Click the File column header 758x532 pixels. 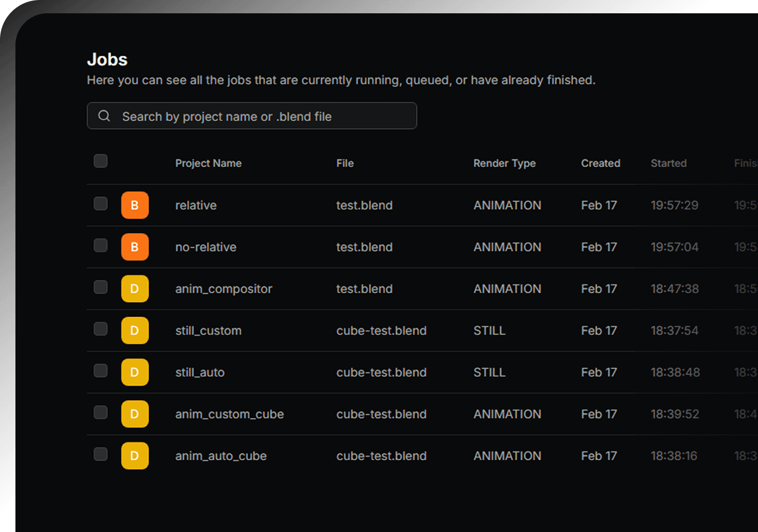(x=345, y=163)
